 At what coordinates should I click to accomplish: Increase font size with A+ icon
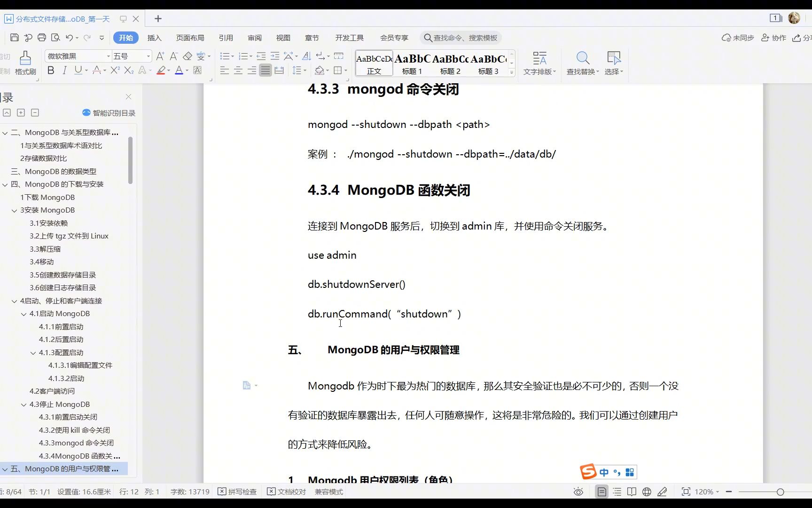click(x=160, y=56)
